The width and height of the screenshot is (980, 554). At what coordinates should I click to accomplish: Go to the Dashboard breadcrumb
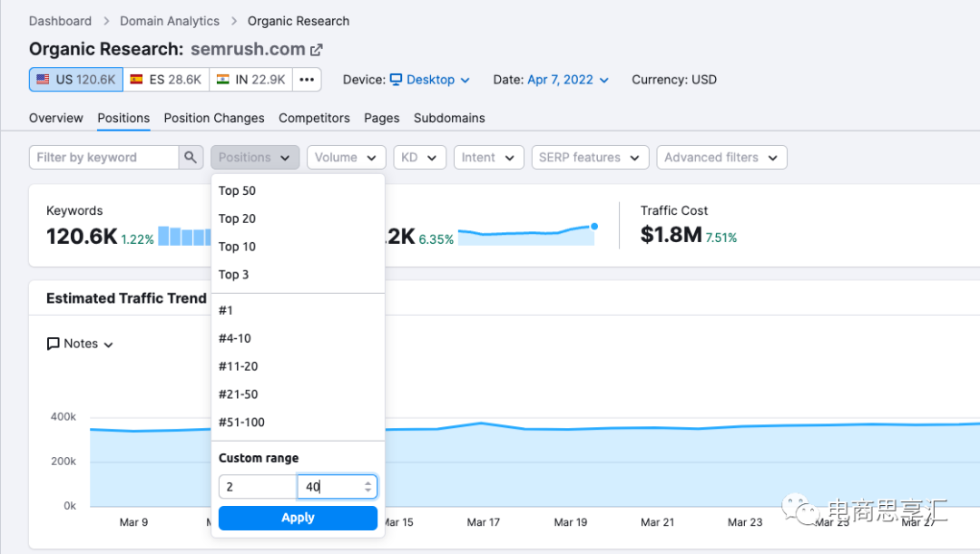[60, 21]
